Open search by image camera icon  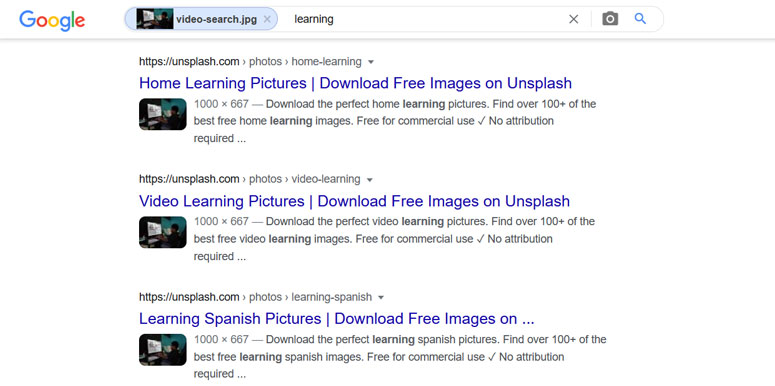tap(610, 19)
